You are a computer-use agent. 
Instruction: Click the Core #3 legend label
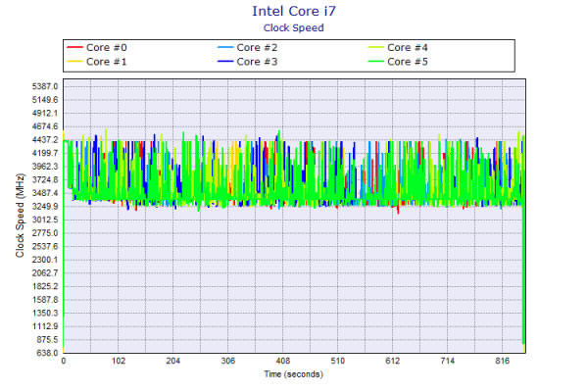[257, 62]
